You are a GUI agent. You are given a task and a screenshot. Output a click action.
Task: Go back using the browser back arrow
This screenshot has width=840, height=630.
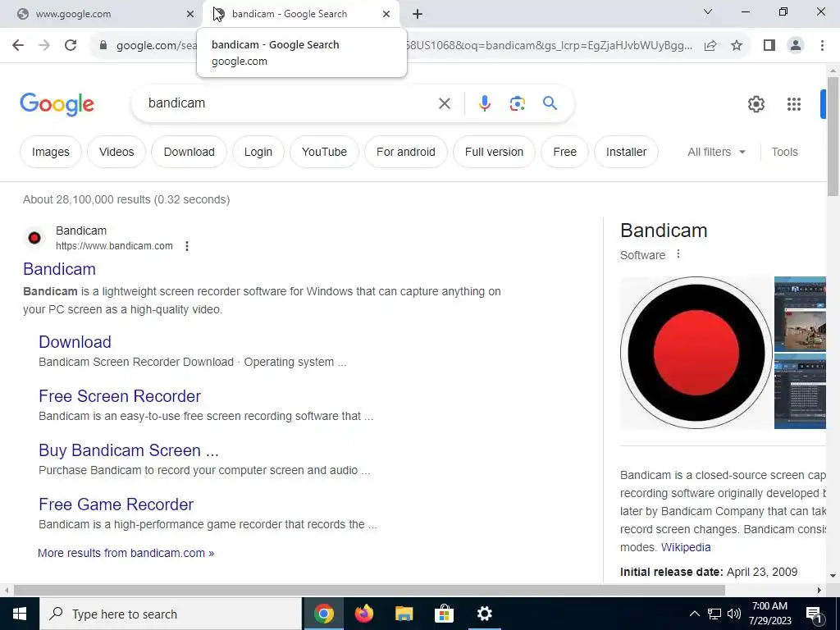click(x=18, y=45)
